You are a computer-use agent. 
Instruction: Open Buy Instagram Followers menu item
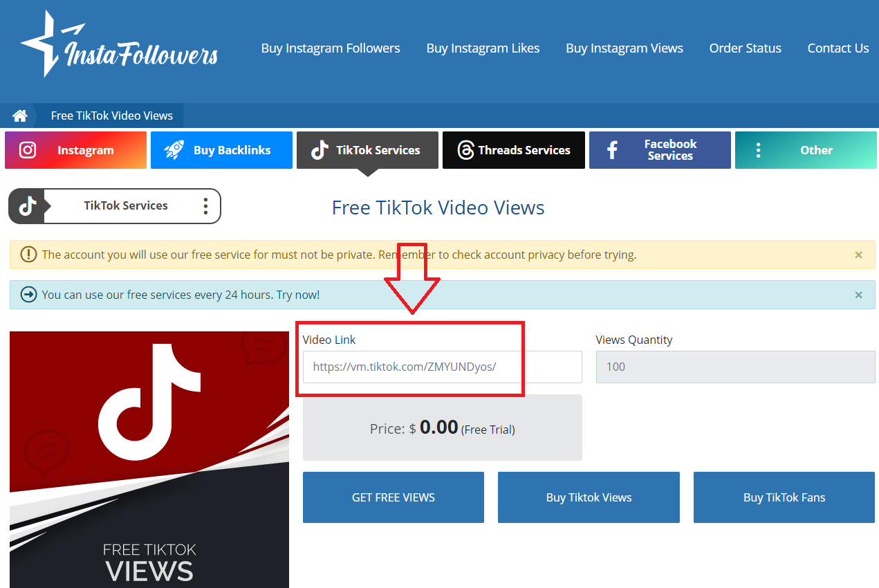[x=331, y=48]
